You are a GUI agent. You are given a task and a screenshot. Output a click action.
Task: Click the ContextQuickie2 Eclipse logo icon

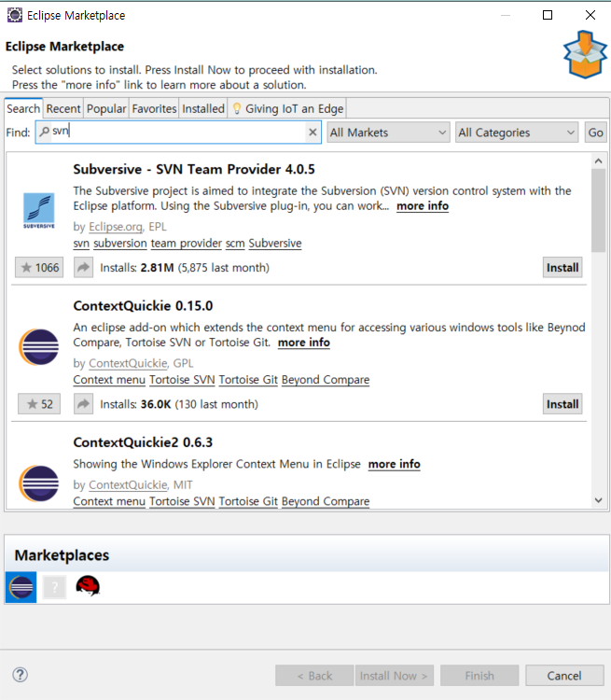(39, 483)
